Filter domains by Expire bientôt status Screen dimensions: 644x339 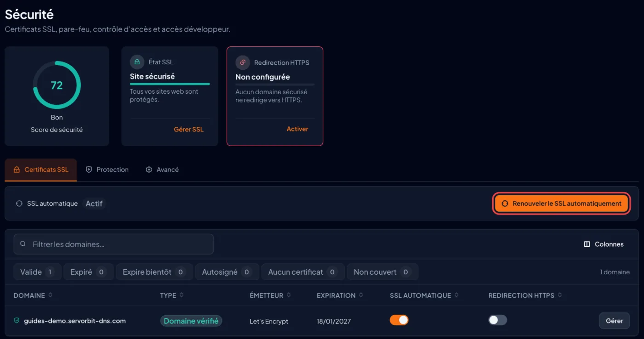click(x=155, y=272)
